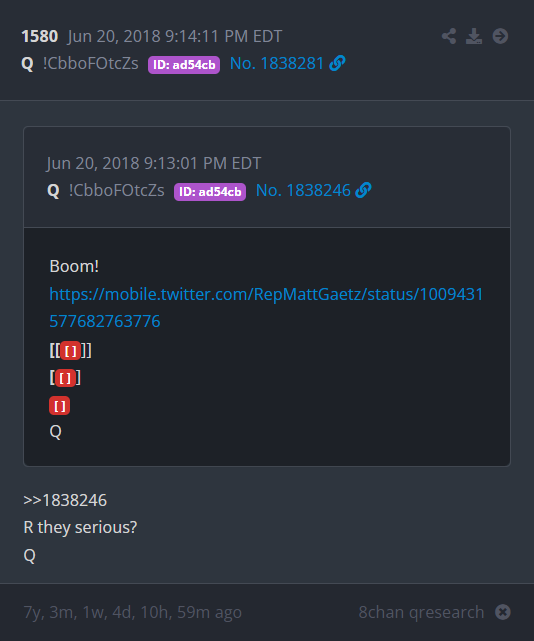534x641 pixels.
Task: Click the >>1838246 reply reference
Action: tap(65, 500)
